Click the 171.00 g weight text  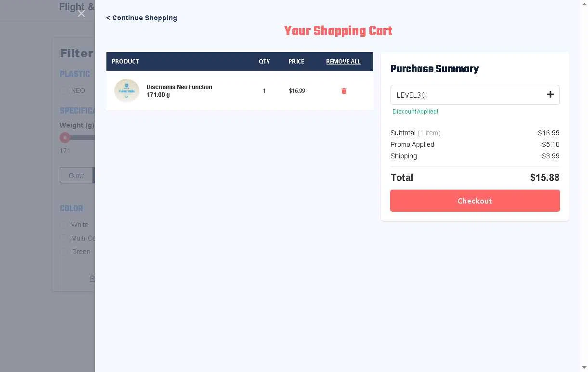pos(158,95)
